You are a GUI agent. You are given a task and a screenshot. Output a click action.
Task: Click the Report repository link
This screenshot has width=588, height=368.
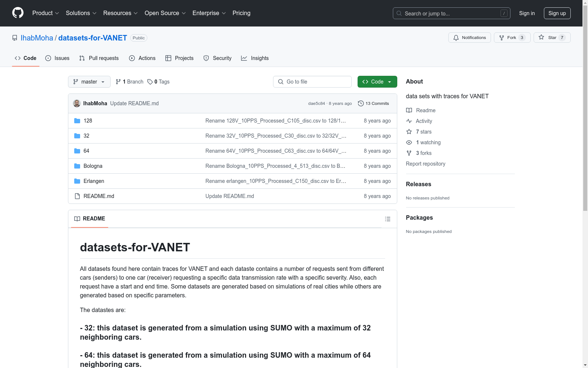pos(425,164)
